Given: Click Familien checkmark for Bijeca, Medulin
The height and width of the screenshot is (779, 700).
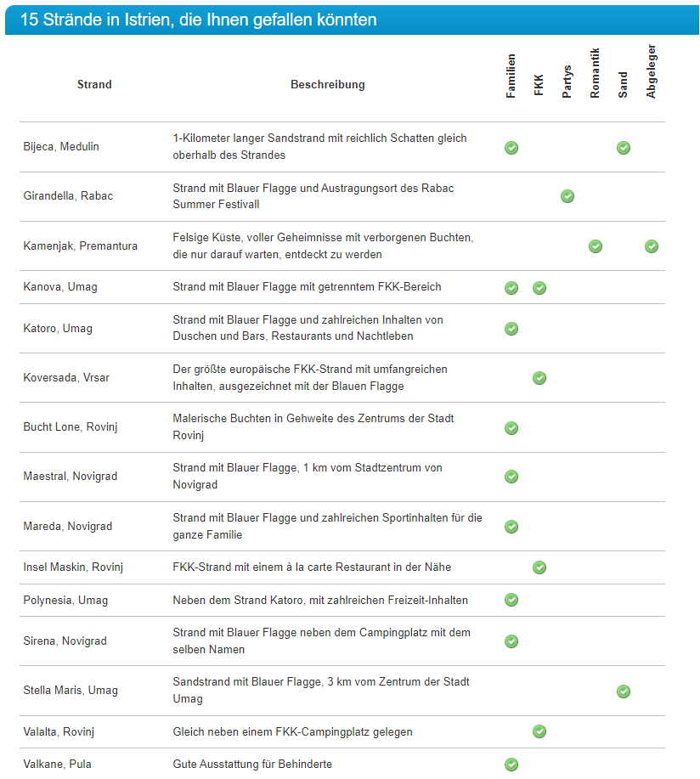Looking at the screenshot, I should [x=511, y=148].
